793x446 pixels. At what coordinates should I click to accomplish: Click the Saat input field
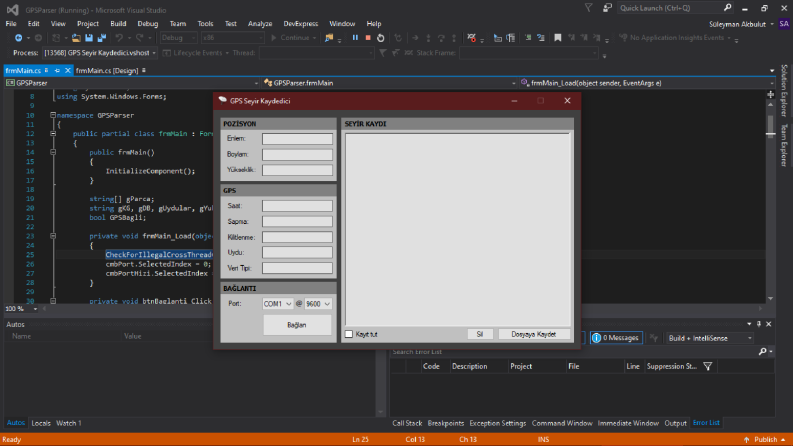[297, 206]
